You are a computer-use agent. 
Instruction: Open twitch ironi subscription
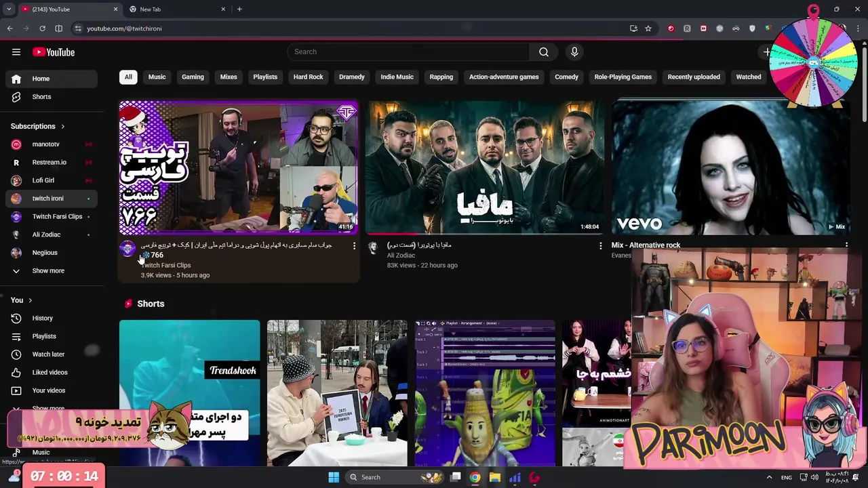52,199
